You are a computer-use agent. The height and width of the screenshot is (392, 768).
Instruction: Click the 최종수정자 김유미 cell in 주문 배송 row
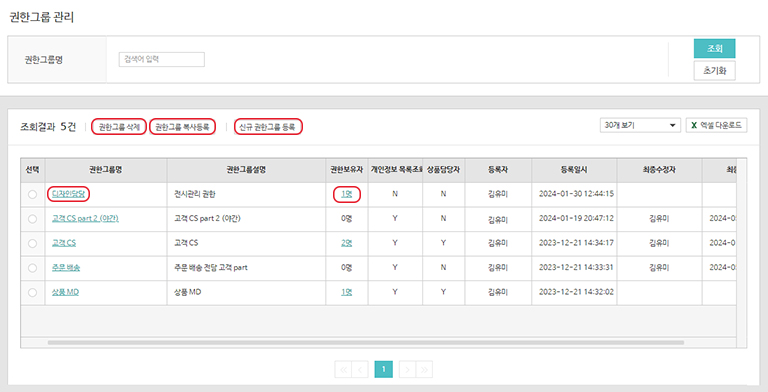pyautogui.click(x=659, y=268)
